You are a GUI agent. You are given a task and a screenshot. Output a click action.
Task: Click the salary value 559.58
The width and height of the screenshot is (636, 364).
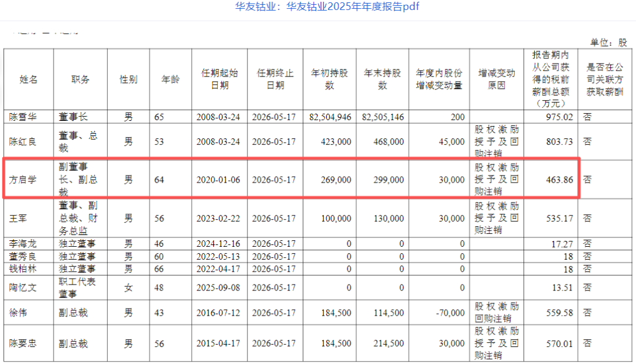tap(559, 313)
